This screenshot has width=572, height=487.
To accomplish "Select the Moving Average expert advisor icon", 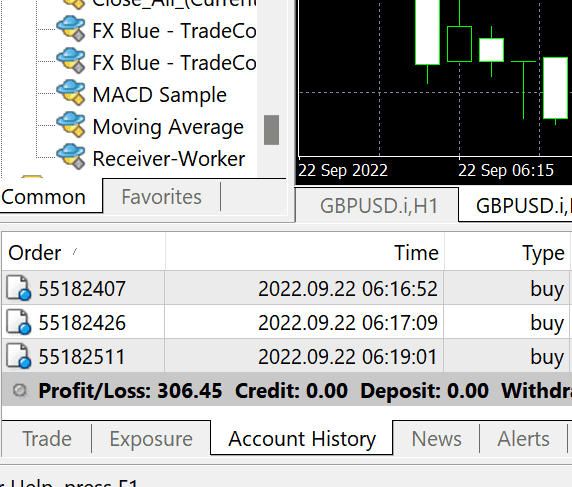I will pos(71,125).
